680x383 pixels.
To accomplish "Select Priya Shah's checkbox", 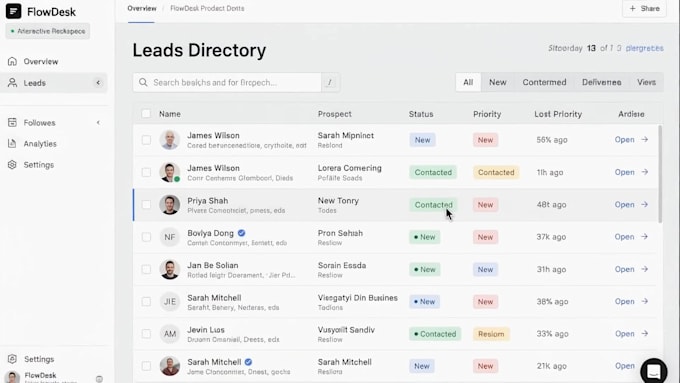I will click(146, 204).
